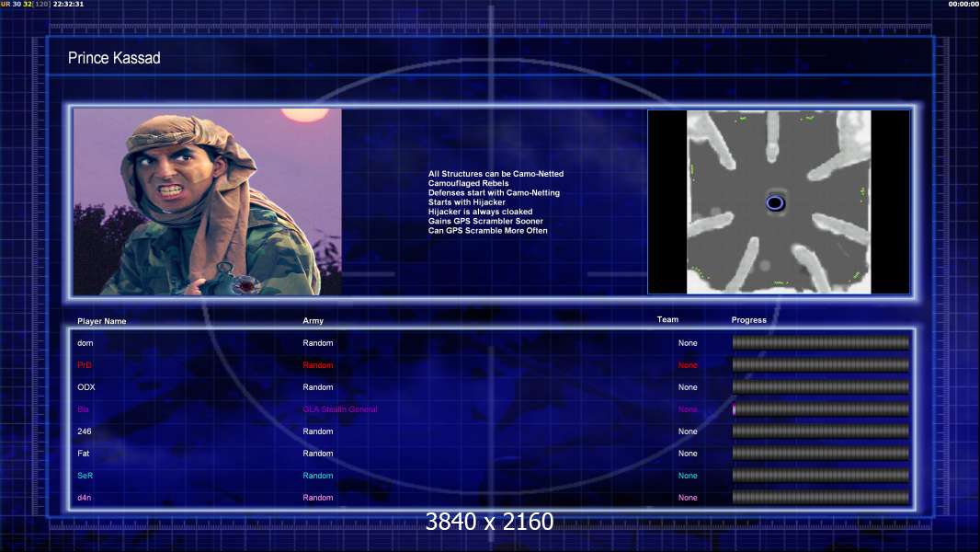Click the 'Starts with Hijacker' line
Screen dimensions: 980x552
467,201
